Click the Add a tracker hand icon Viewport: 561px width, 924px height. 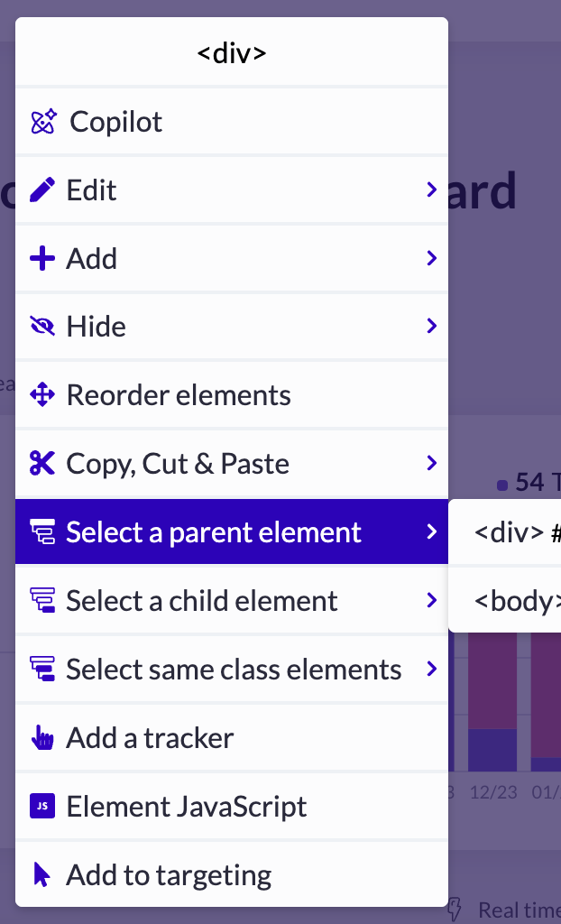point(42,738)
